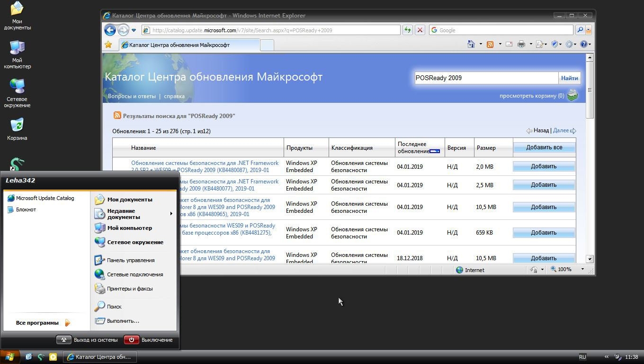Expand Недавние документы submenu
Viewport: 644px width, 364px height.
click(134, 214)
